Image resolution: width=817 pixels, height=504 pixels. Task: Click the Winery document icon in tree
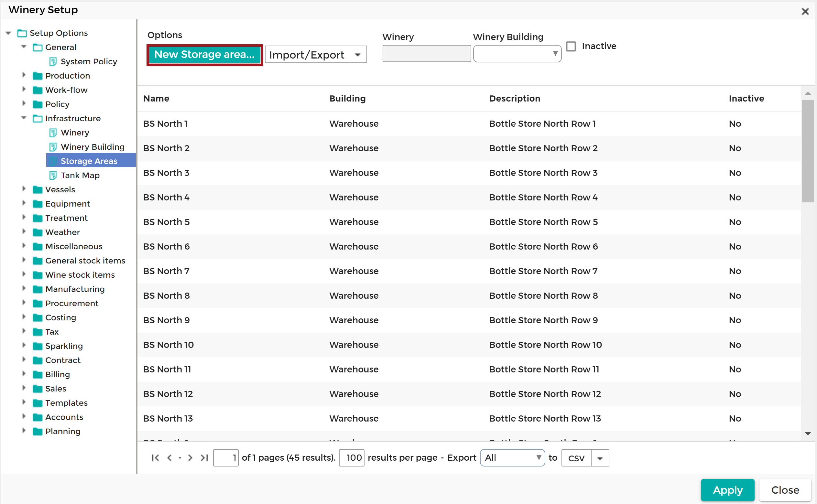click(x=53, y=133)
